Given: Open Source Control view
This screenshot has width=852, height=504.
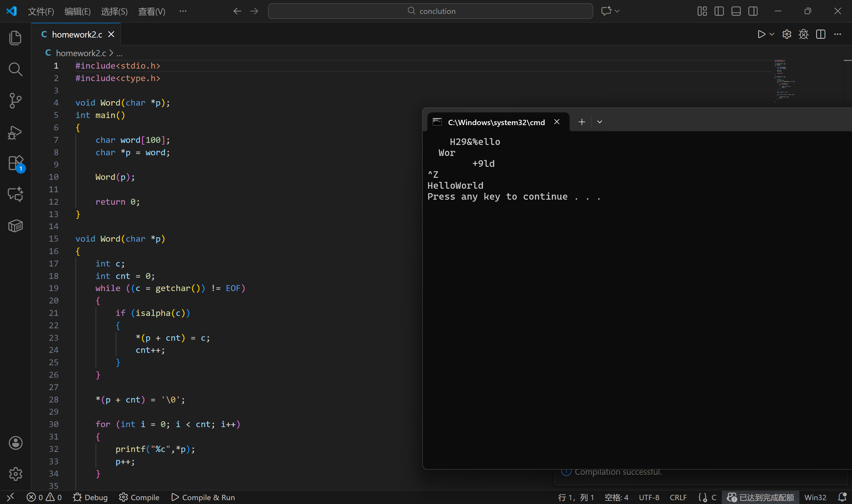Looking at the screenshot, I should [x=15, y=101].
